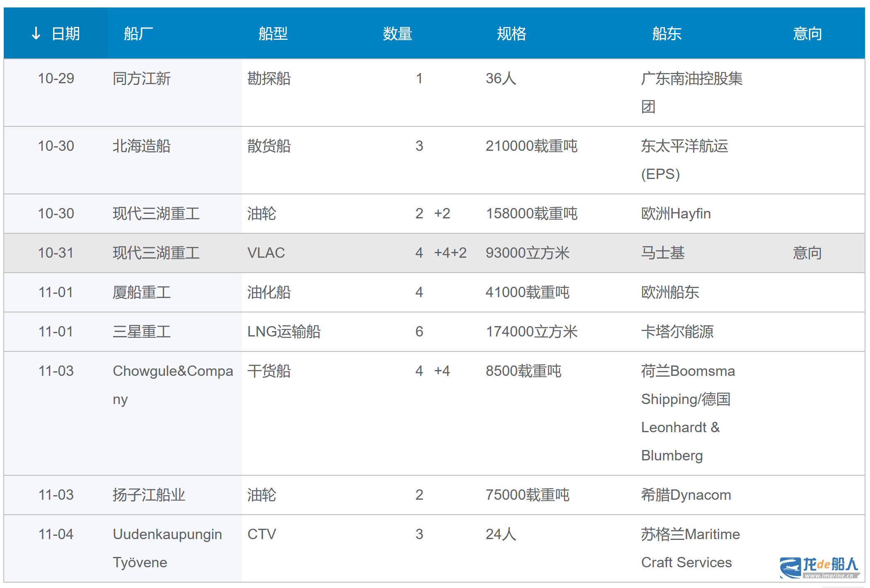
Task: Click the 马士基 owner cell
Action: [x=663, y=253]
